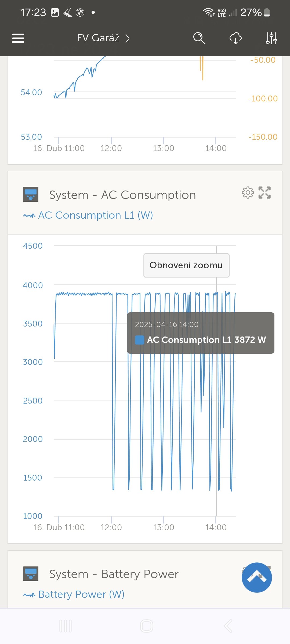Open AC Consumption widget gear settings
This screenshot has height=644, width=290.
(248, 192)
